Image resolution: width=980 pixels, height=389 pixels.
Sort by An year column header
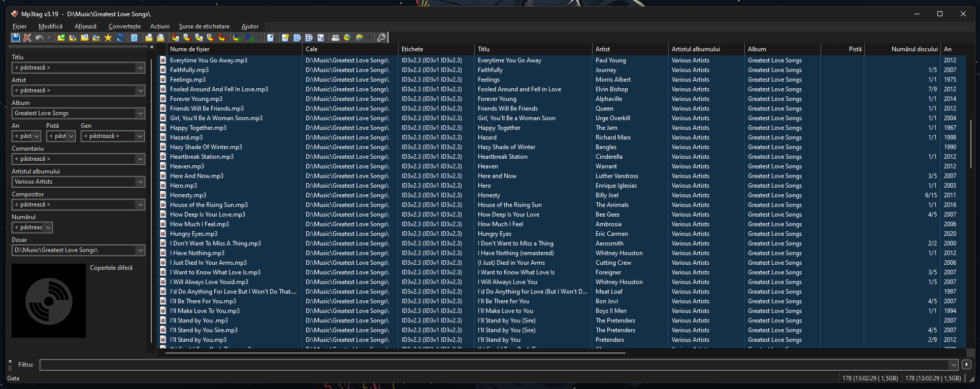point(953,49)
